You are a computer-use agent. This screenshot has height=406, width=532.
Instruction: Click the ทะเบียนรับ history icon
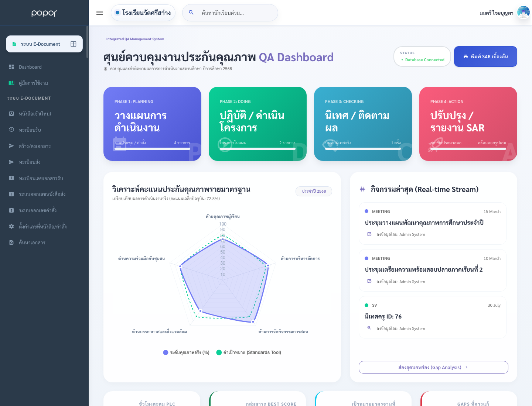pos(11,130)
